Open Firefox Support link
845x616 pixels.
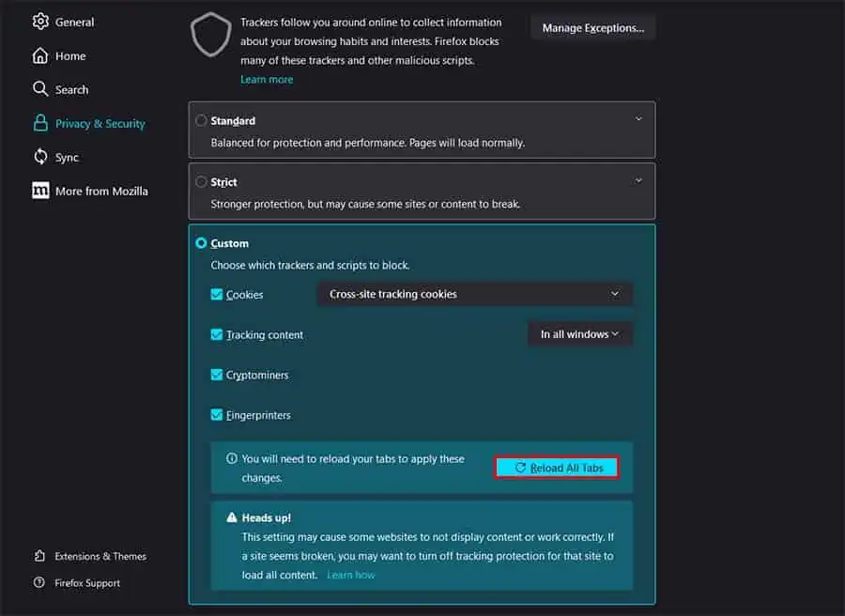coord(87,583)
